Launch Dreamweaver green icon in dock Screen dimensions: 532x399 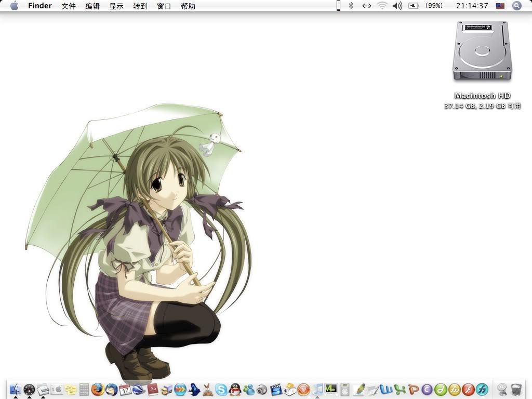click(x=441, y=389)
